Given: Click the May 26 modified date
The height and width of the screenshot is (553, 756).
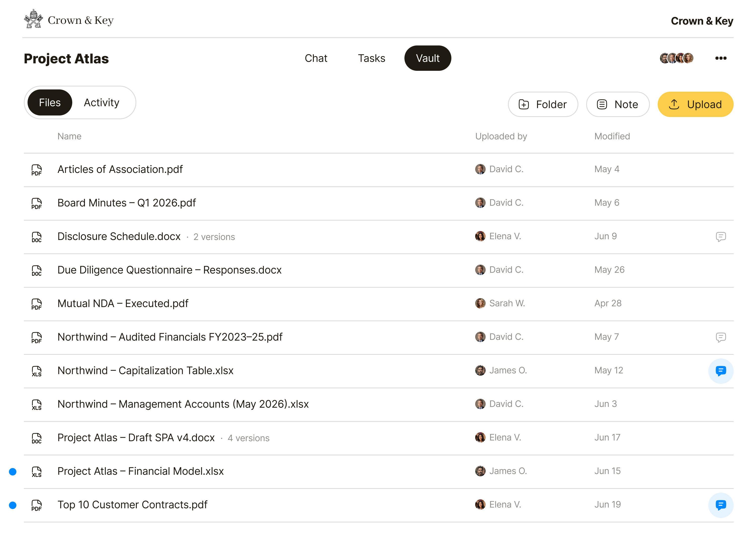Looking at the screenshot, I should (609, 270).
